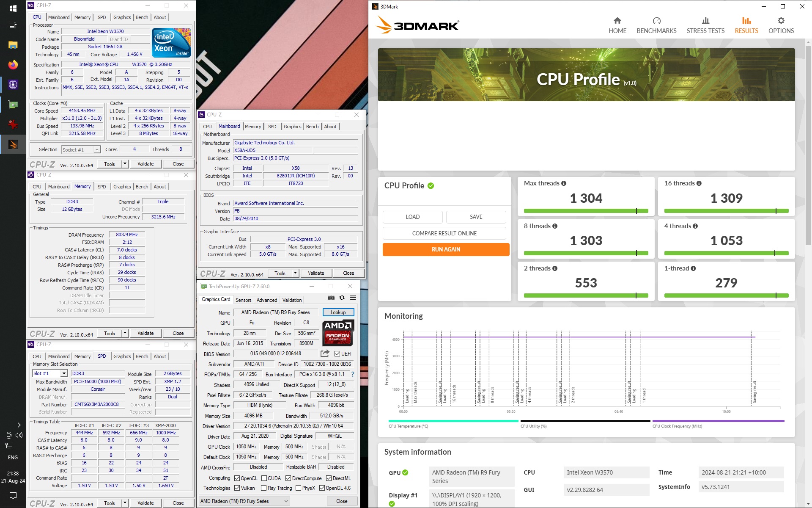Click 4 threads info icon

(x=695, y=226)
